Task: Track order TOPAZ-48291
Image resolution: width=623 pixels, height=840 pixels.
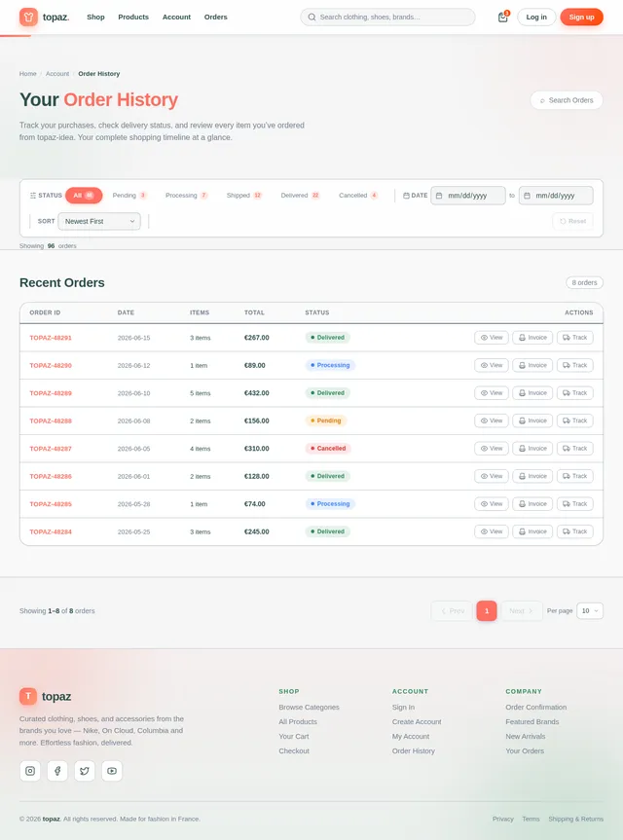Action: pyautogui.click(x=574, y=338)
